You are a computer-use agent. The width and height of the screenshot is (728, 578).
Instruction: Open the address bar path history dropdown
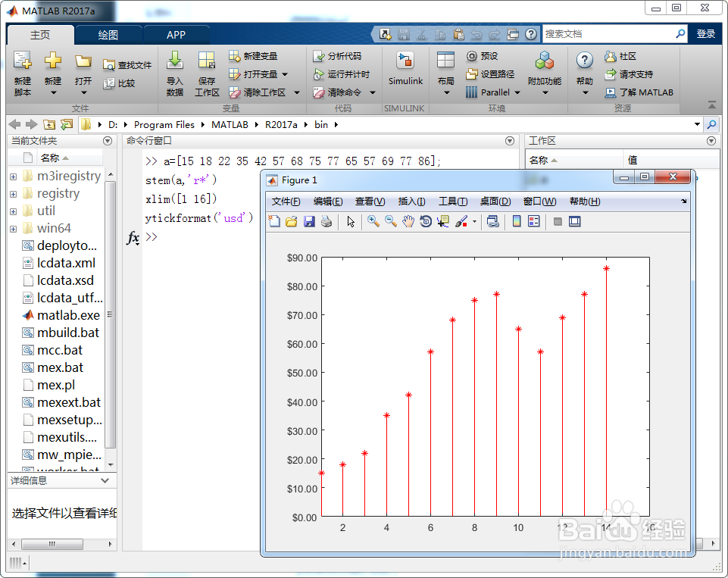[x=697, y=124]
